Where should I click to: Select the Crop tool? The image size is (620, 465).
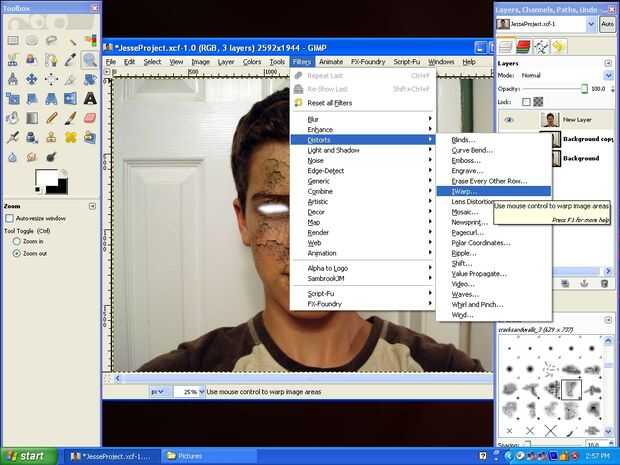[x=71, y=79]
